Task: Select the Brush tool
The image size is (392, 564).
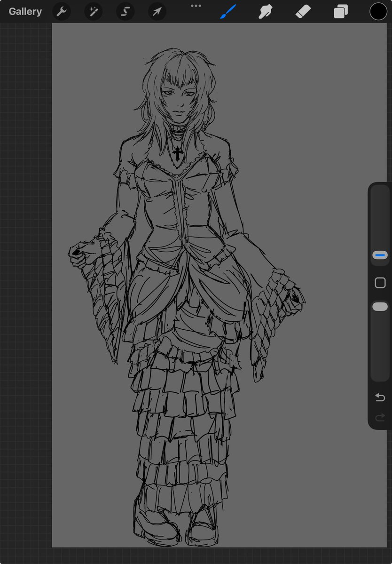Action: pyautogui.click(x=228, y=11)
